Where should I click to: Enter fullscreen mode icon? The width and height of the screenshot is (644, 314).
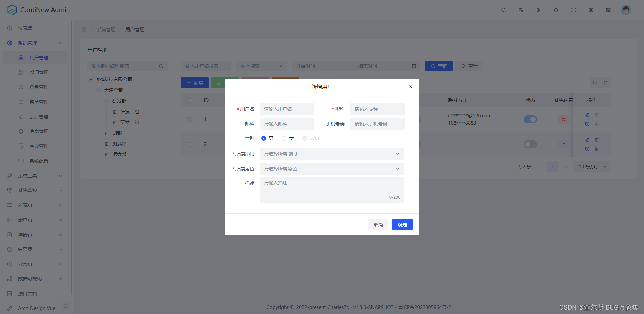(574, 10)
